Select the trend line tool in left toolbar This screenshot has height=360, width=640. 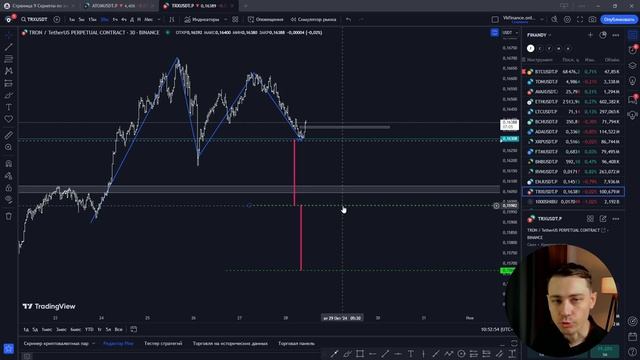click(x=9, y=47)
